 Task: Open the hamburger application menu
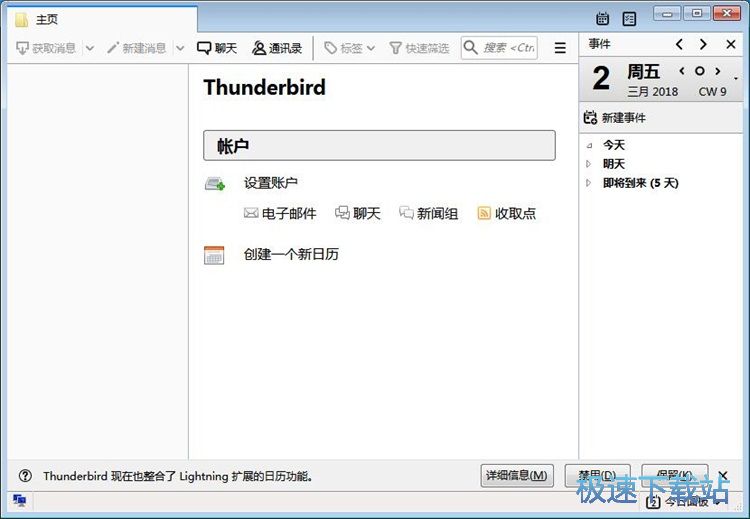point(560,48)
